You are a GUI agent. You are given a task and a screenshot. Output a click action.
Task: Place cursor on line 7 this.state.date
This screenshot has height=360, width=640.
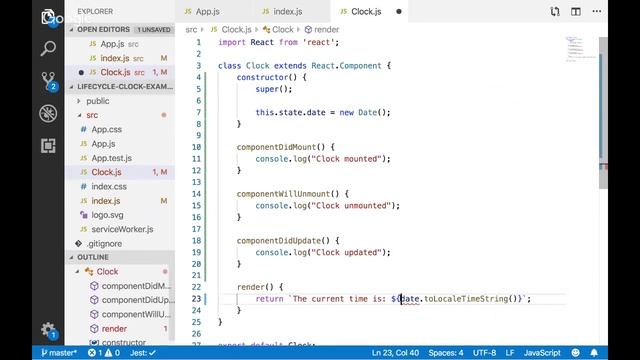tap(291, 112)
